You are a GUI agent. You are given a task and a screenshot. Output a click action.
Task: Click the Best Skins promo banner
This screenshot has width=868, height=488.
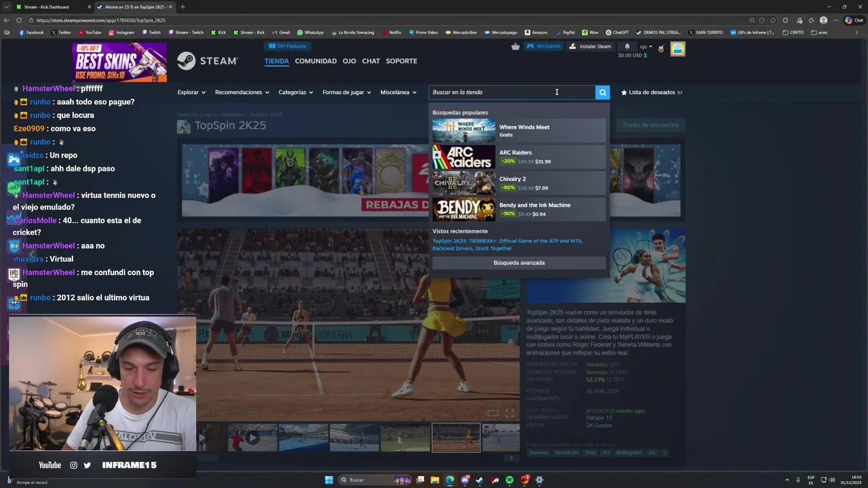pyautogui.click(x=119, y=62)
